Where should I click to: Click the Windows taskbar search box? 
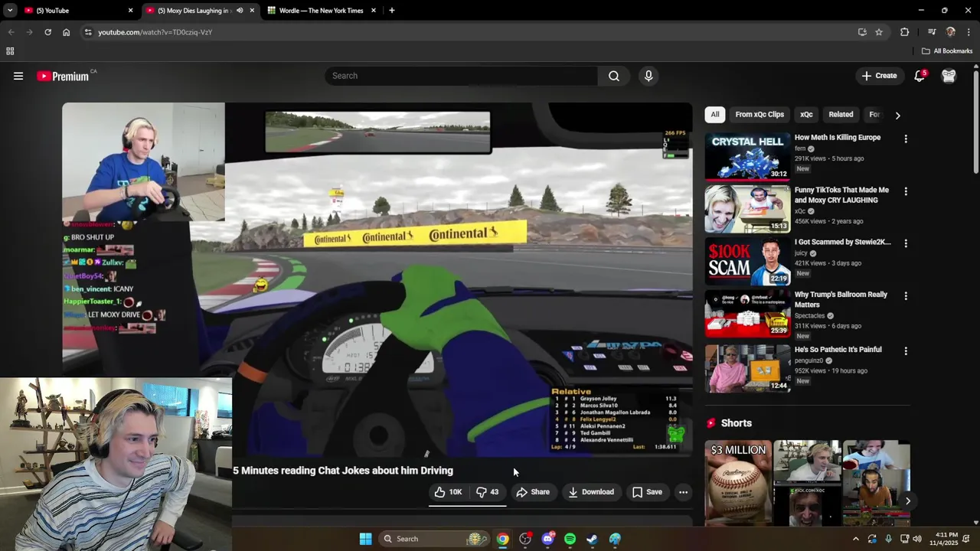pyautogui.click(x=433, y=539)
